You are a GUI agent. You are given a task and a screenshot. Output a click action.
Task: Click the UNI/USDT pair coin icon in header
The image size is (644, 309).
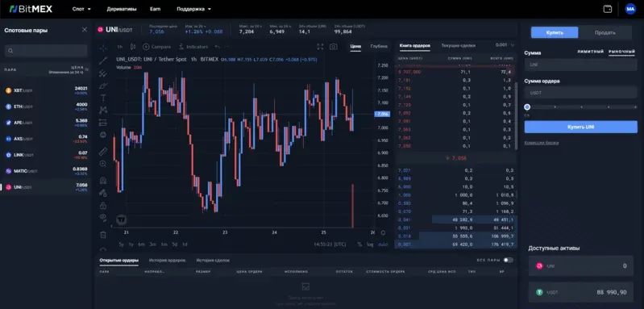point(100,30)
